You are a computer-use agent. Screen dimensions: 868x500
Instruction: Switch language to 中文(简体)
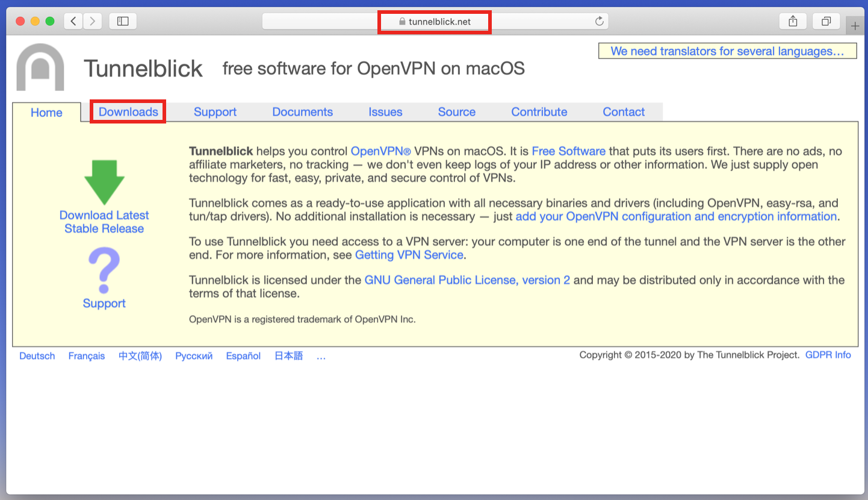140,356
